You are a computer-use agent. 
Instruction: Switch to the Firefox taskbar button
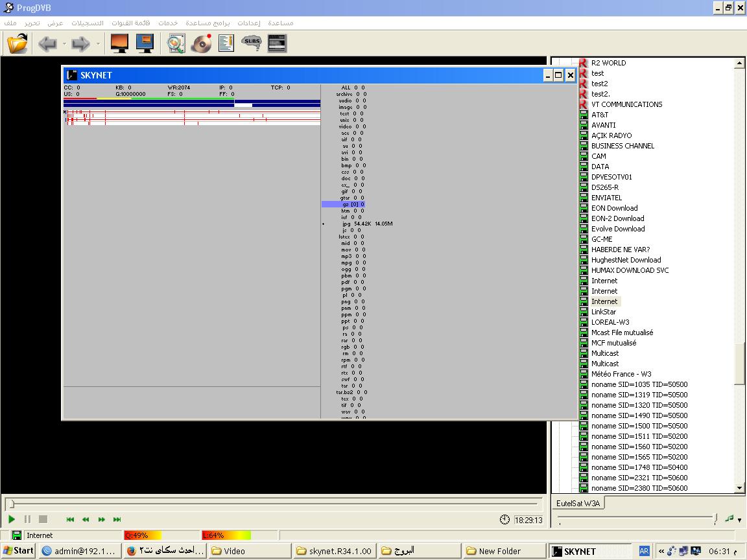[165, 551]
